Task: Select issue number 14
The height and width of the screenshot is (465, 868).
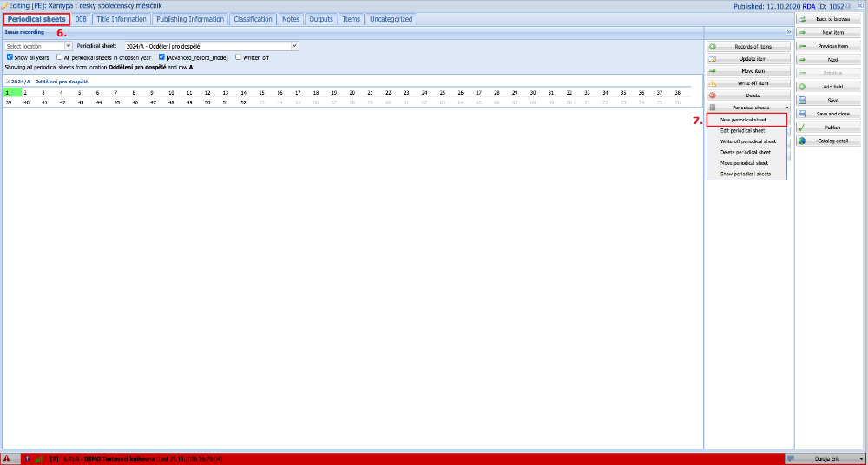Action: pos(244,93)
